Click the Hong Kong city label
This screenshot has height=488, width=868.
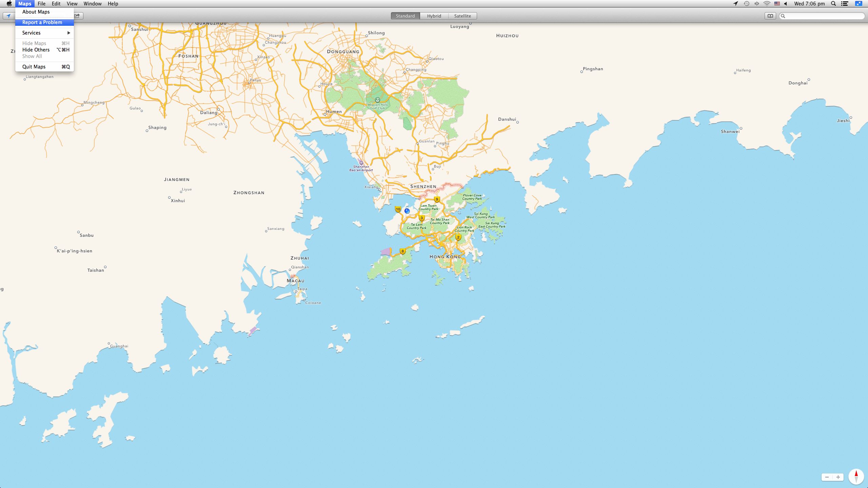pos(445,257)
